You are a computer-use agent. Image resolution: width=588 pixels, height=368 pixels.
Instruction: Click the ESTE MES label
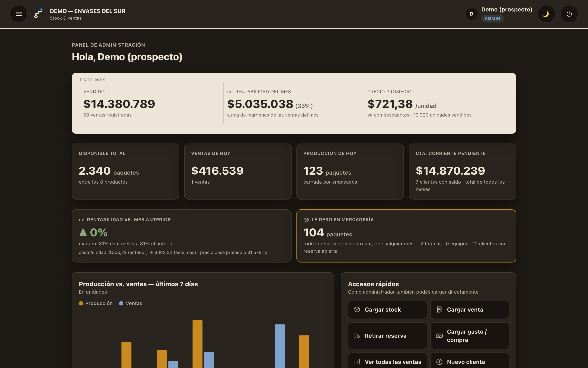point(93,80)
